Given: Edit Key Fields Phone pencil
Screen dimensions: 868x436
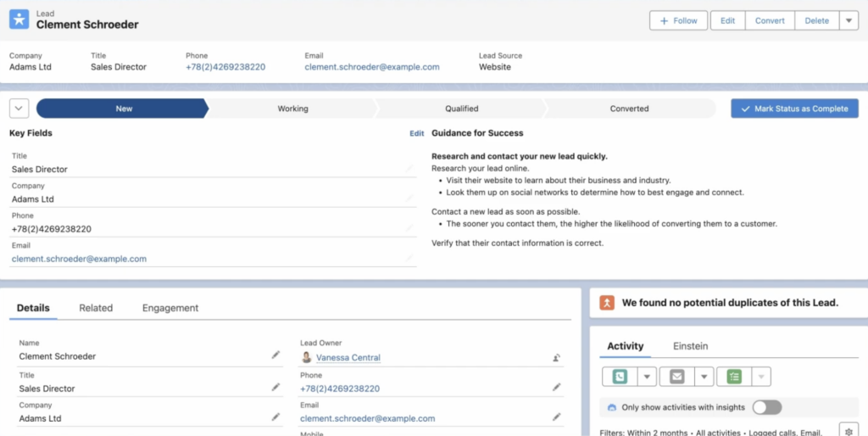Looking at the screenshot, I should tap(409, 228).
